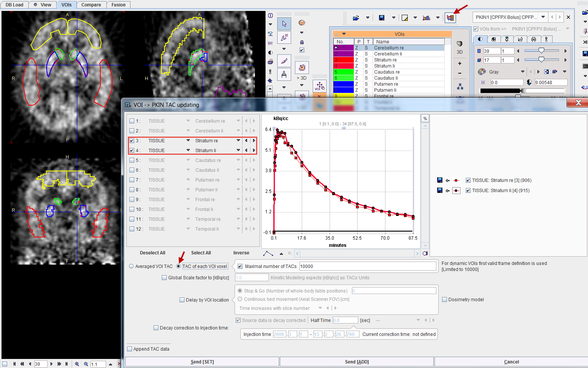This screenshot has height=368, width=588.
Task: Open the load VOI file icon
Action: (x=356, y=18)
